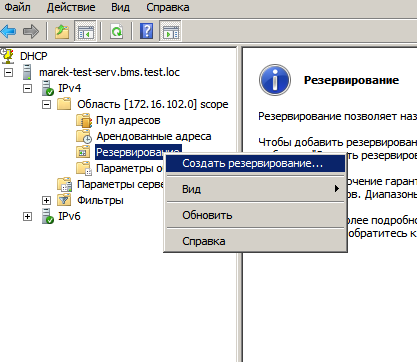417x362 pixels.
Task: Click the blue information icon
Action: [x=275, y=80]
